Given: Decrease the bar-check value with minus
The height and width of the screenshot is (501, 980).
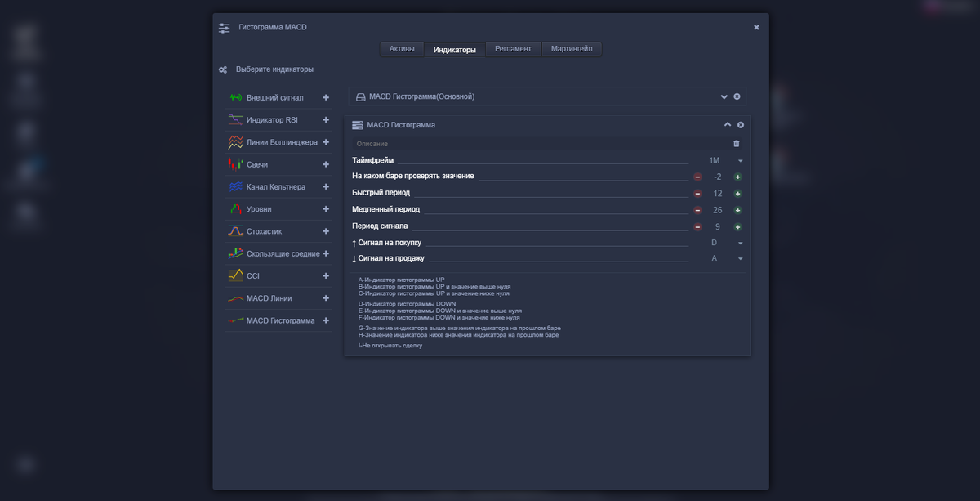Looking at the screenshot, I should pyautogui.click(x=697, y=177).
